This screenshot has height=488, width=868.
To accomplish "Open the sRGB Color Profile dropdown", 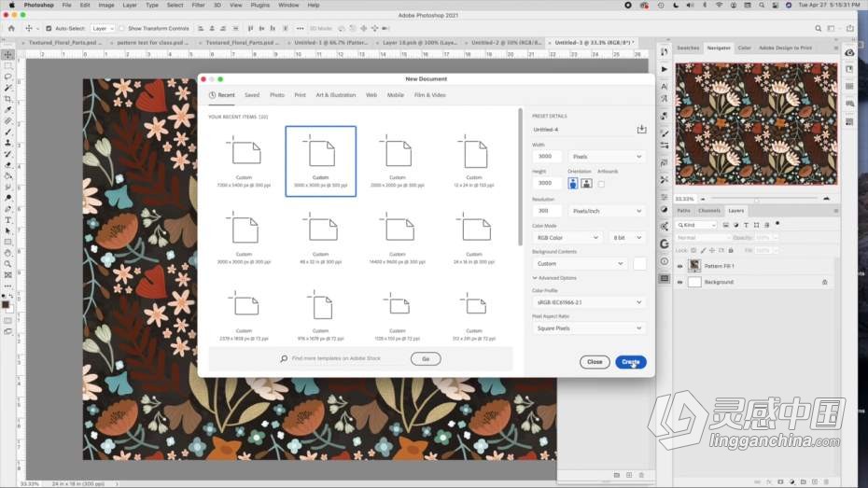I will pos(589,302).
